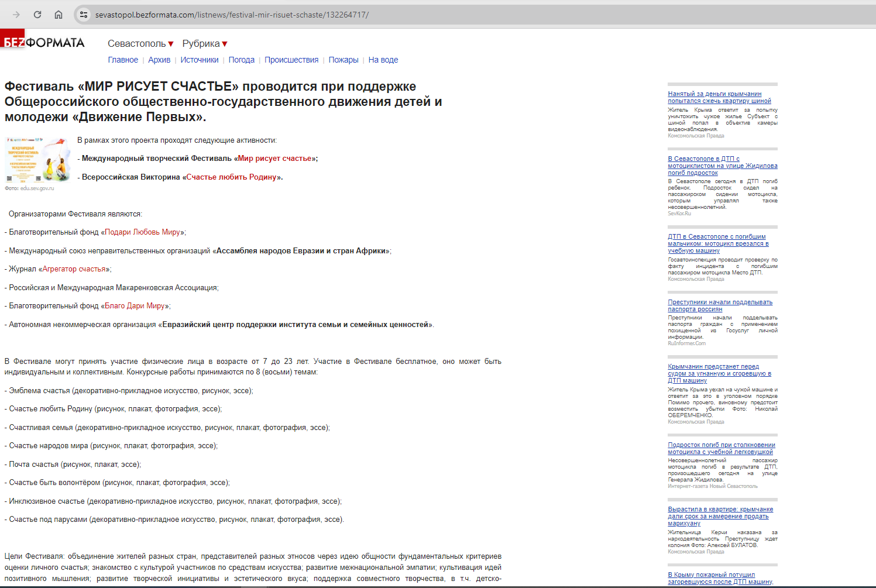
Task: Open the Главное menu item
Action: pos(123,60)
